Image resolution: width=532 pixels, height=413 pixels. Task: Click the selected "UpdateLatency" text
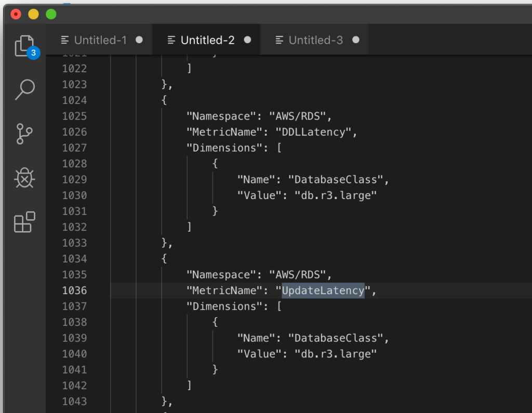323,290
